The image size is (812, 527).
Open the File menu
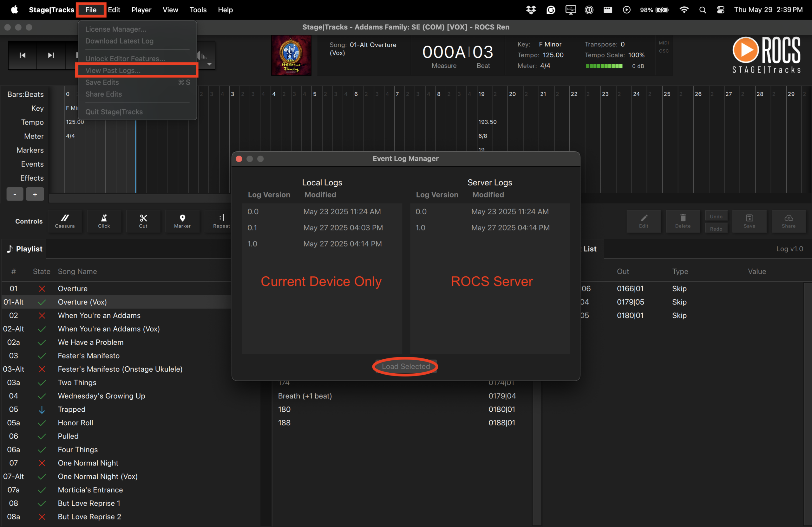coord(91,10)
